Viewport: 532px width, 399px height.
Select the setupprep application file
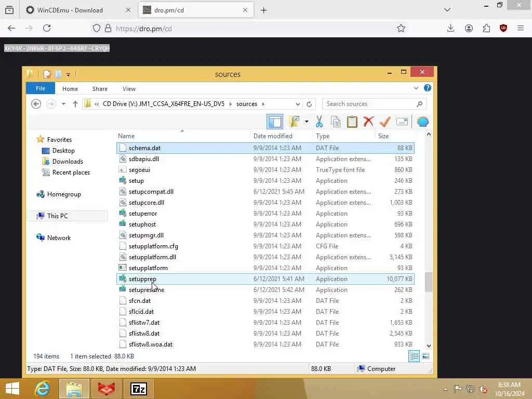click(x=265, y=279)
